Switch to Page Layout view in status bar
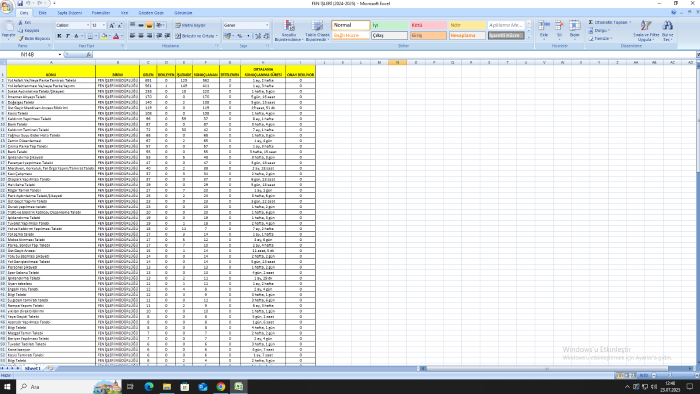The height and width of the screenshot is (394, 700). click(x=626, y=376)
